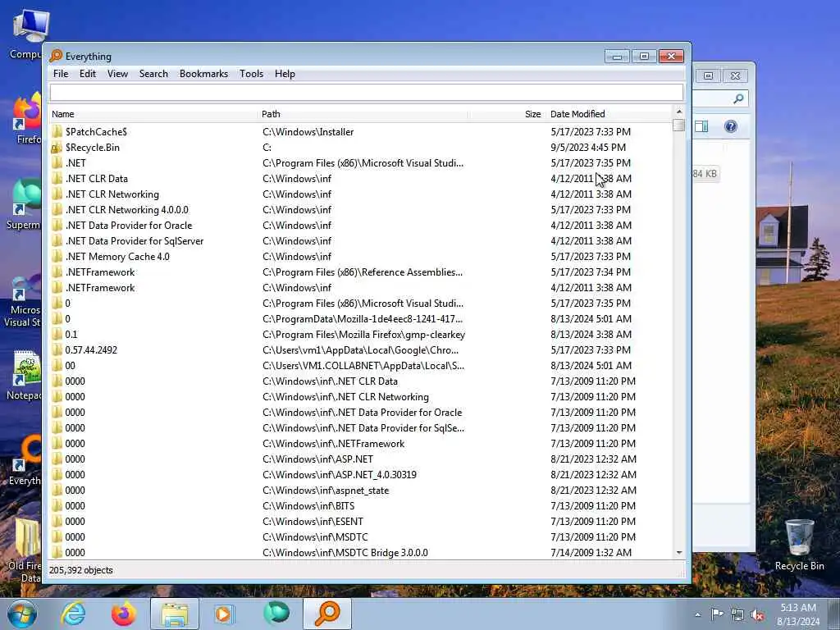The width and height of the screenshot is (840, 630).
Task: Select the .NET folder icon
Action: pos(57,163)
